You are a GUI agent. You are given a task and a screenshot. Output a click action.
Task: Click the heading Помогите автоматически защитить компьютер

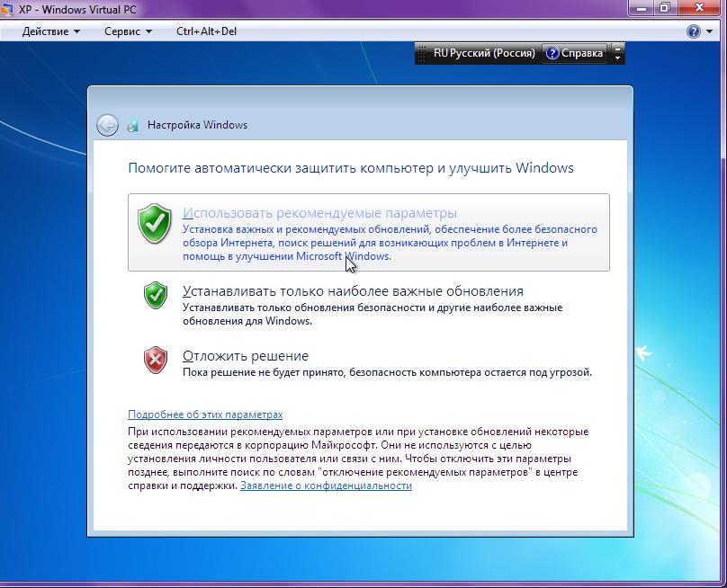(351, 168)
